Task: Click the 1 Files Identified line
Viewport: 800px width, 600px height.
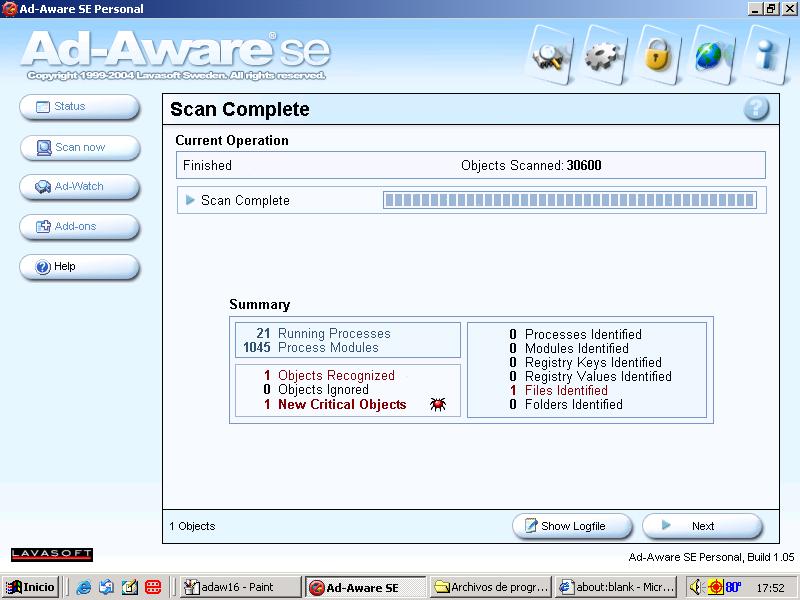Action: tap(559, 390)
